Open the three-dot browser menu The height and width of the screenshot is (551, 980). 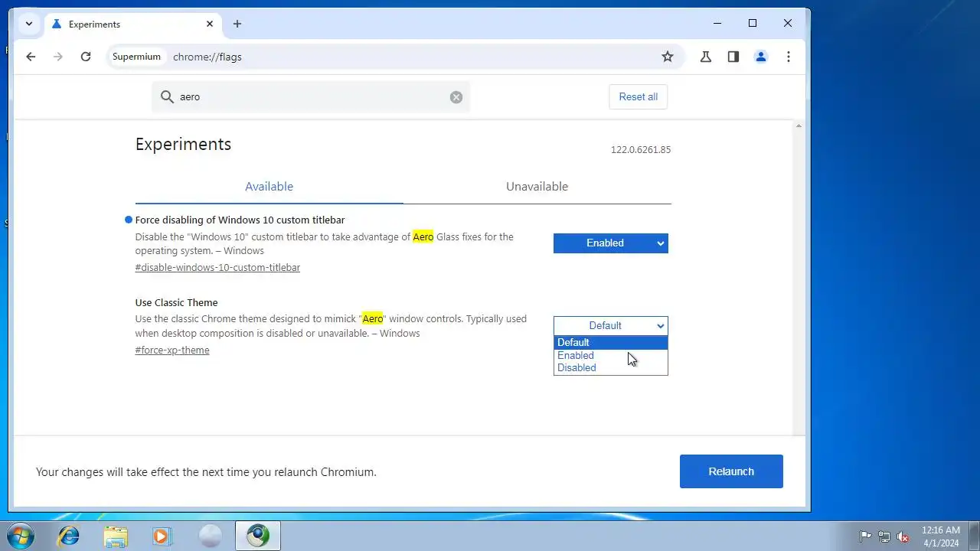point(789,57)
